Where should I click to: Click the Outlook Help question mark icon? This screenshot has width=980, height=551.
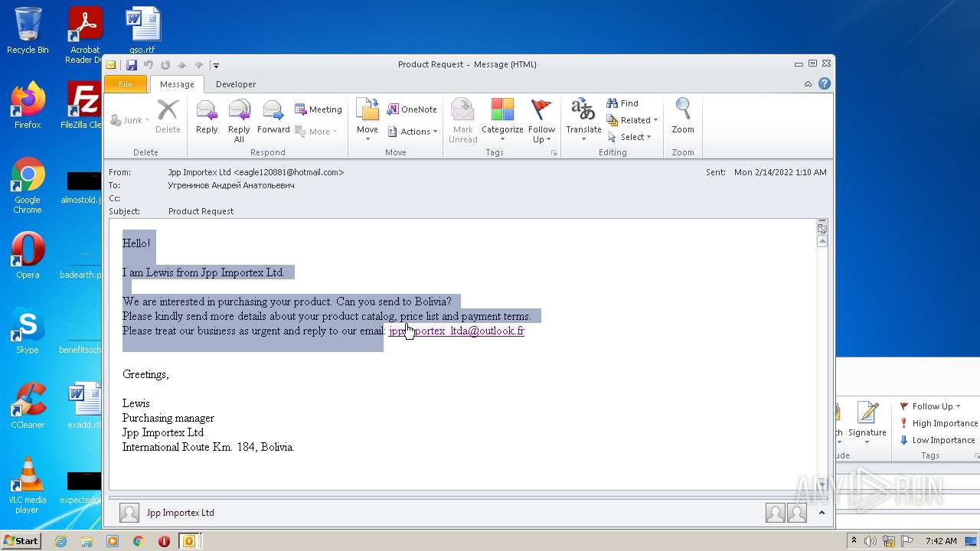(825, 84)
